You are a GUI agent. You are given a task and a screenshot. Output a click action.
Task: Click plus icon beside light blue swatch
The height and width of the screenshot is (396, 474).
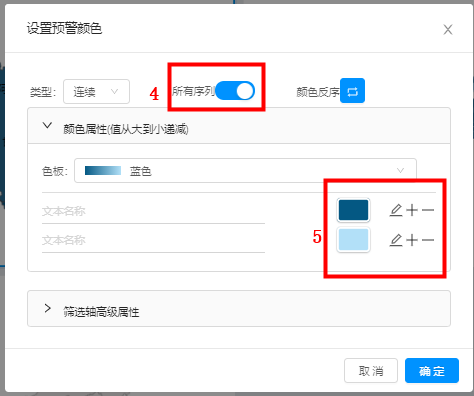click(412, 240)
